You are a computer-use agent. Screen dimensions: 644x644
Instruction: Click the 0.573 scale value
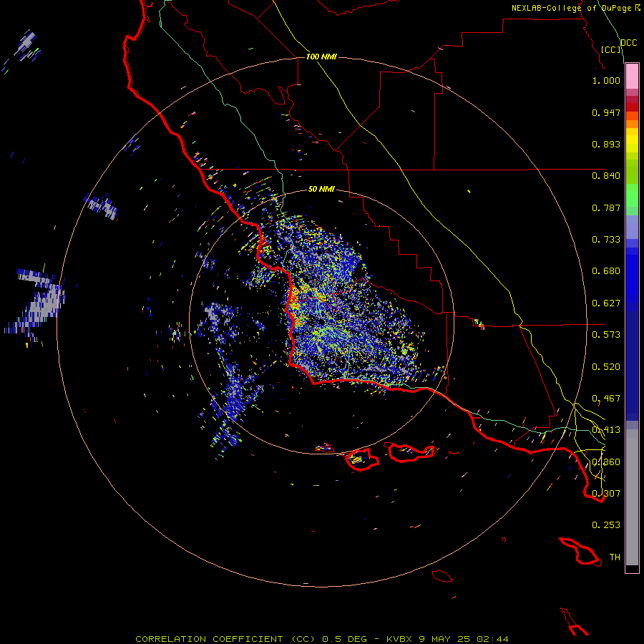click(x=606, y=335)
